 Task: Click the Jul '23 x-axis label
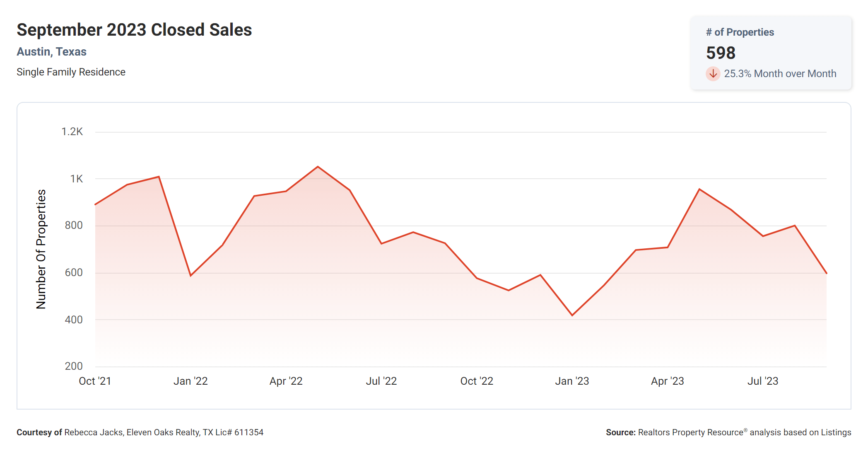(762, 381)
